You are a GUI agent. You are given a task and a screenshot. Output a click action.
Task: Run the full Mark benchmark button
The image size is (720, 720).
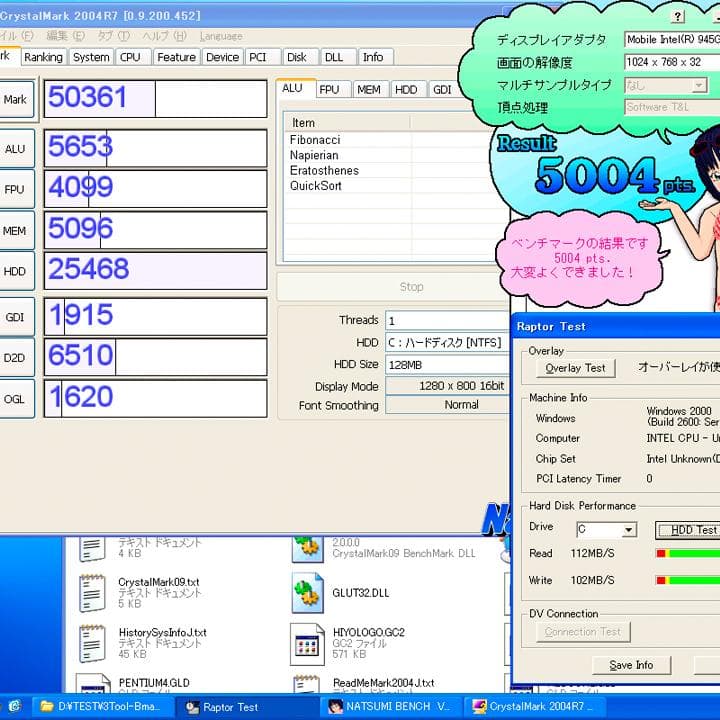click(x=17, y=100)
